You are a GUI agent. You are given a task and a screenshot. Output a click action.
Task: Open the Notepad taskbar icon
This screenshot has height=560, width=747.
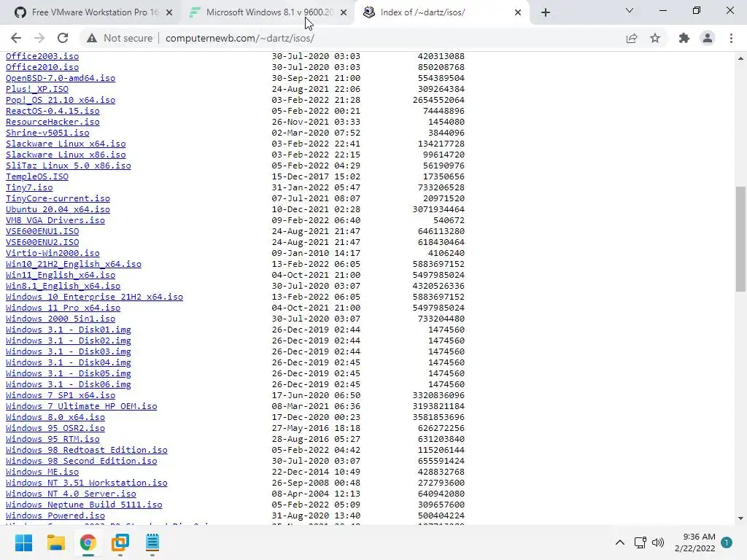(152, 542)
